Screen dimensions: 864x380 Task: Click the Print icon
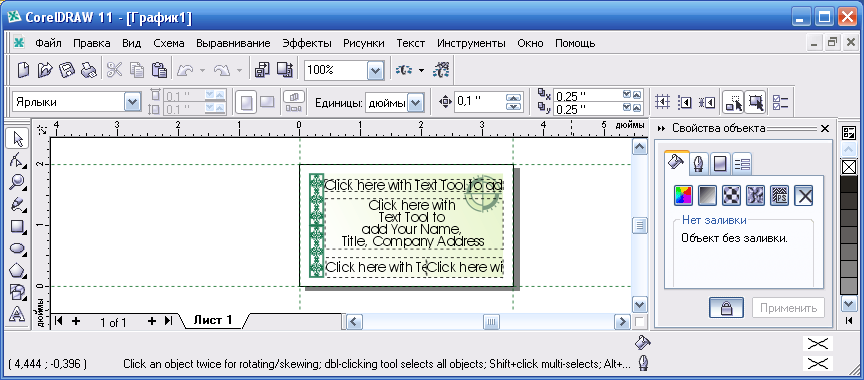pyautogui.click(x=88, y=70)
